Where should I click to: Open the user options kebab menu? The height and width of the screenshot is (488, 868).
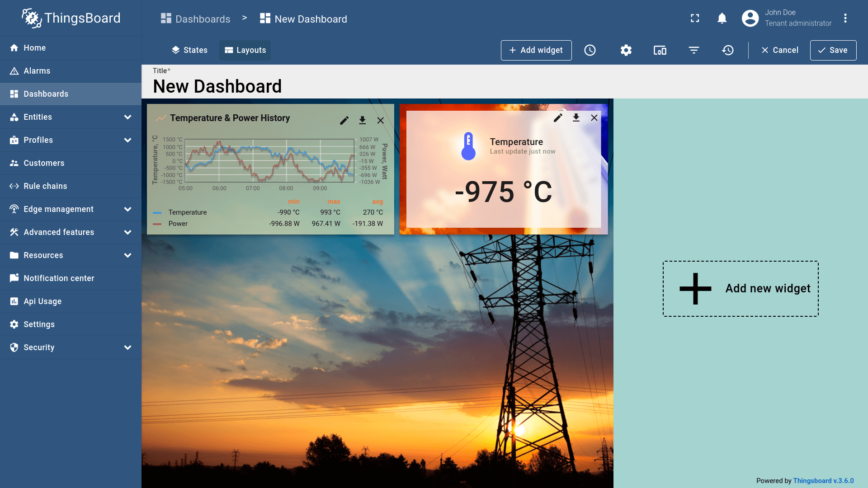[845, 18]
